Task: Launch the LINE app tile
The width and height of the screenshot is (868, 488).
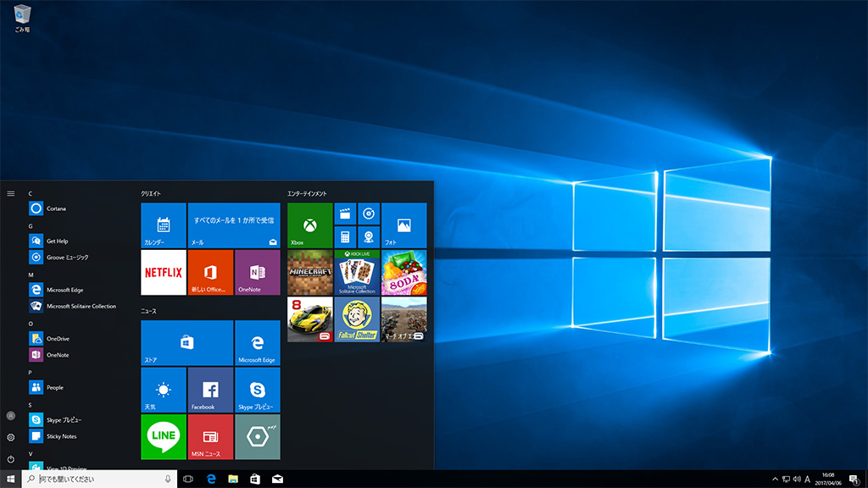Action: (x=163, y=436)
